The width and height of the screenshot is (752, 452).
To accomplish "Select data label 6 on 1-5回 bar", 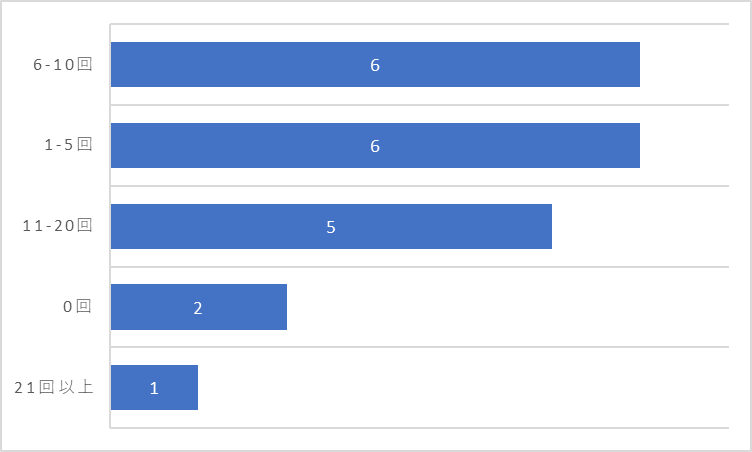I will click(375, 146).
